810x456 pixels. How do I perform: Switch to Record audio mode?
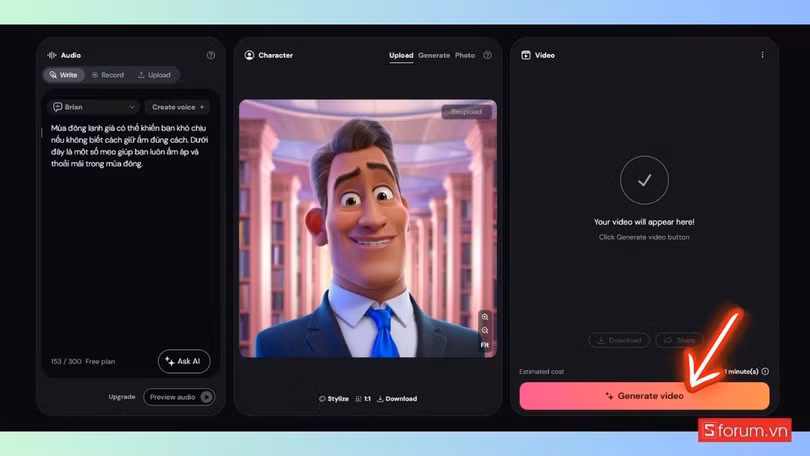point(108,75)
